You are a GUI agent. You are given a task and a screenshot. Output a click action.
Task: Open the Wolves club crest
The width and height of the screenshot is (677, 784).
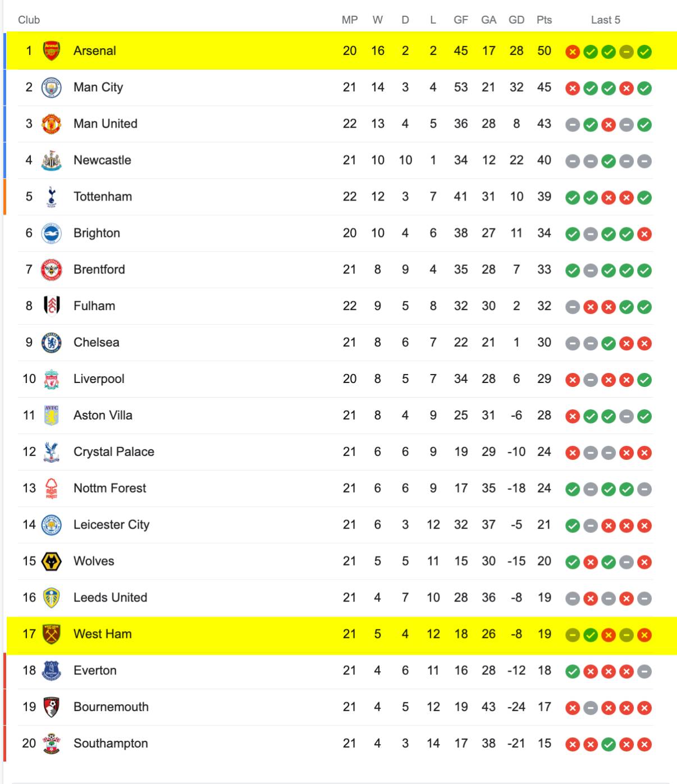[x=51, y=562]
